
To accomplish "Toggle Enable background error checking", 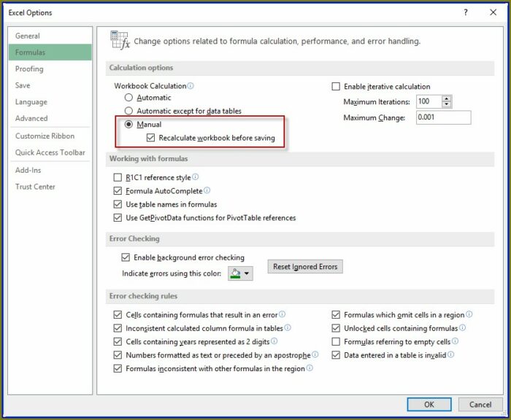I will click(126, 257).
